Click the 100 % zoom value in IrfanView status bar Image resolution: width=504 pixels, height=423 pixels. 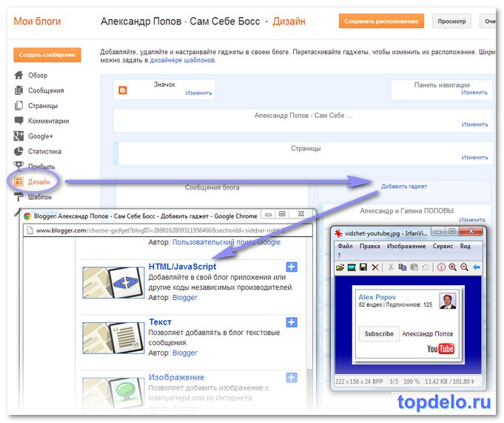click(411, 382)
